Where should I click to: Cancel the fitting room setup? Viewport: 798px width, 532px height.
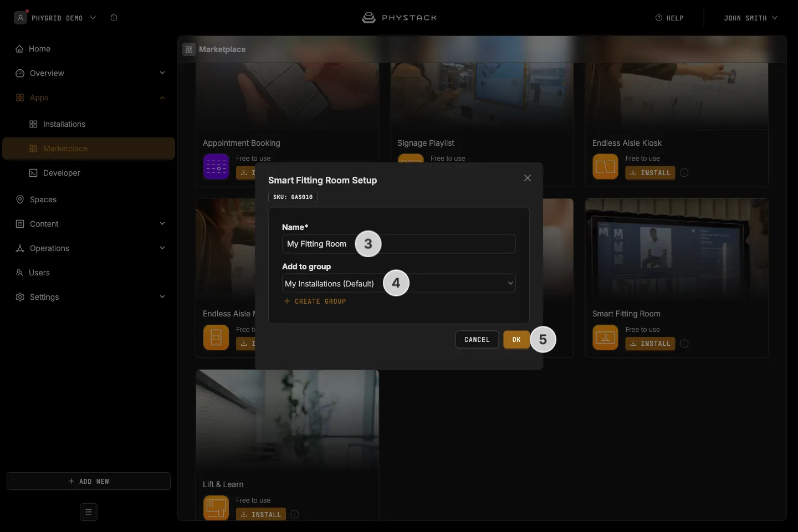tap(477, 340)
